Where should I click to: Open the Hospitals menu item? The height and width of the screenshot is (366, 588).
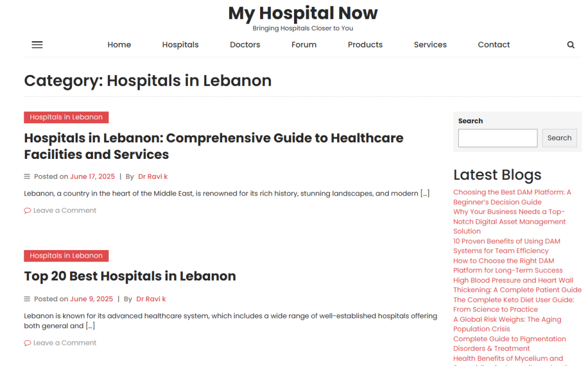pyautogui.click(x=180, y=45)
